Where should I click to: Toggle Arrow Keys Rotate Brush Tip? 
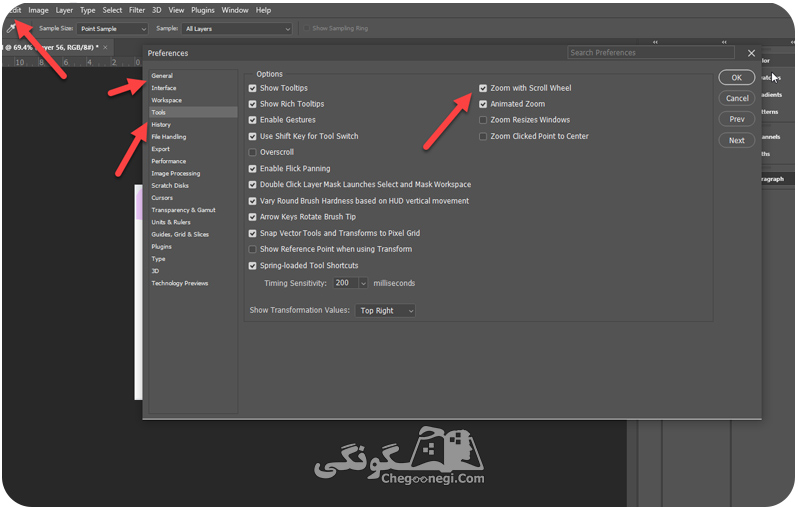(x=252, y=217)
